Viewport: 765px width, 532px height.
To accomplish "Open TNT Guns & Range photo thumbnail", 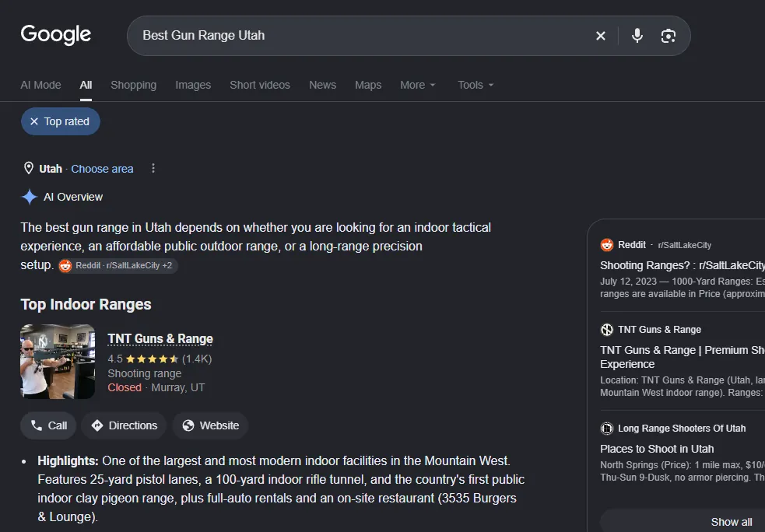I will (x=58, y=362).
